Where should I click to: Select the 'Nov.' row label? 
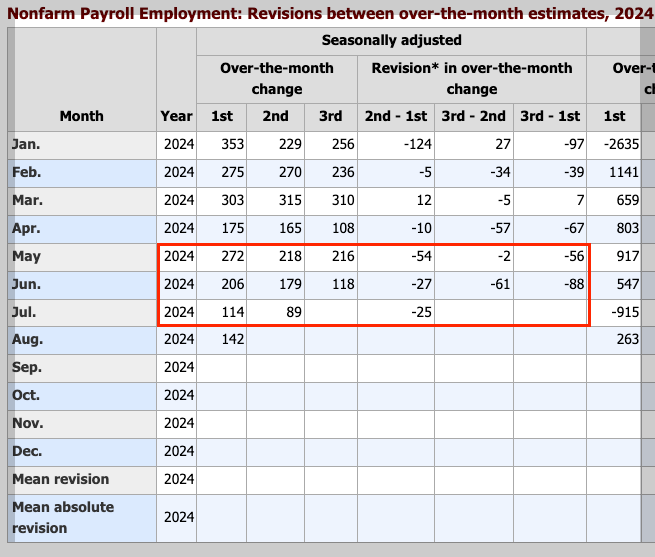point(28,423)
